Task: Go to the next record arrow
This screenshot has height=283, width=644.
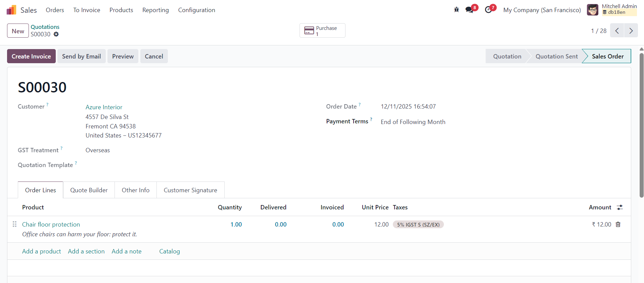Action: coord(631,31)
